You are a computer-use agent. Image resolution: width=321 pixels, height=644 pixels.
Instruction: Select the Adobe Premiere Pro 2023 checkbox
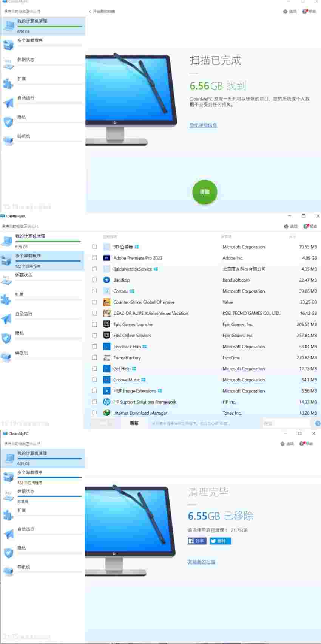pyautogui.click(x=94, y=258)
